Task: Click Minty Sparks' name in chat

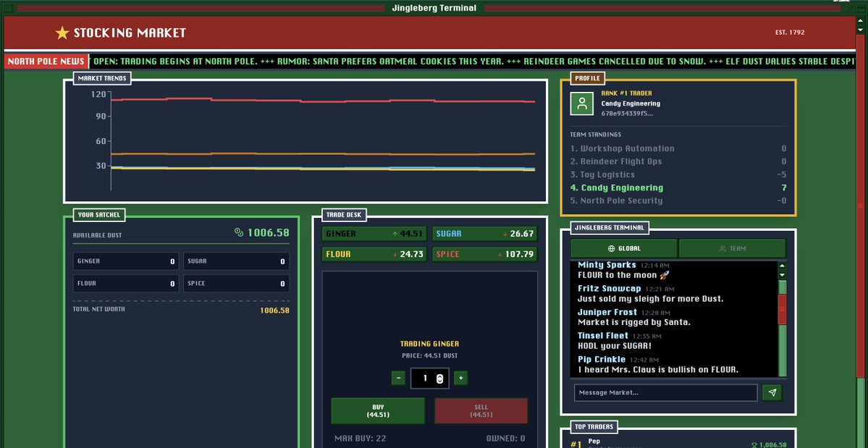Action: coord(607,265)
